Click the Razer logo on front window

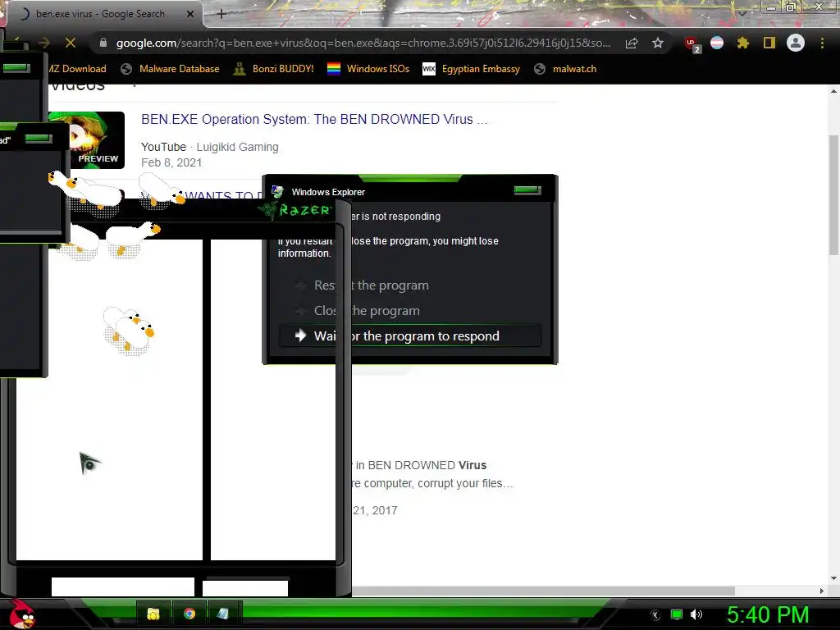coord(295,209)
